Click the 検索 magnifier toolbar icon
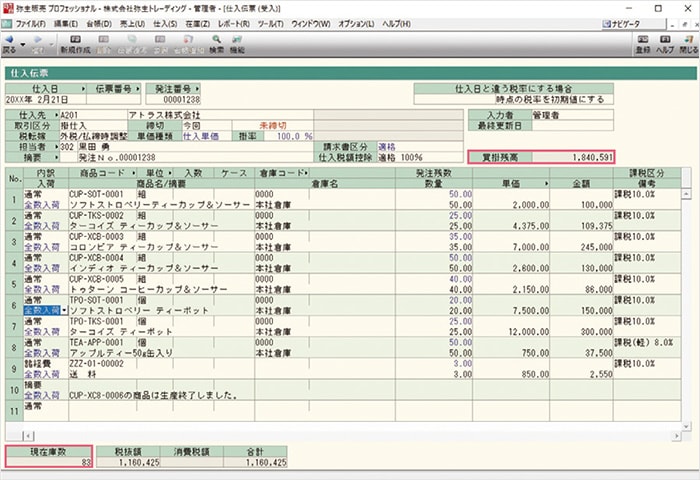Image resolution: width=700 pixels, height=480 pixels. (x=217, y=40)
